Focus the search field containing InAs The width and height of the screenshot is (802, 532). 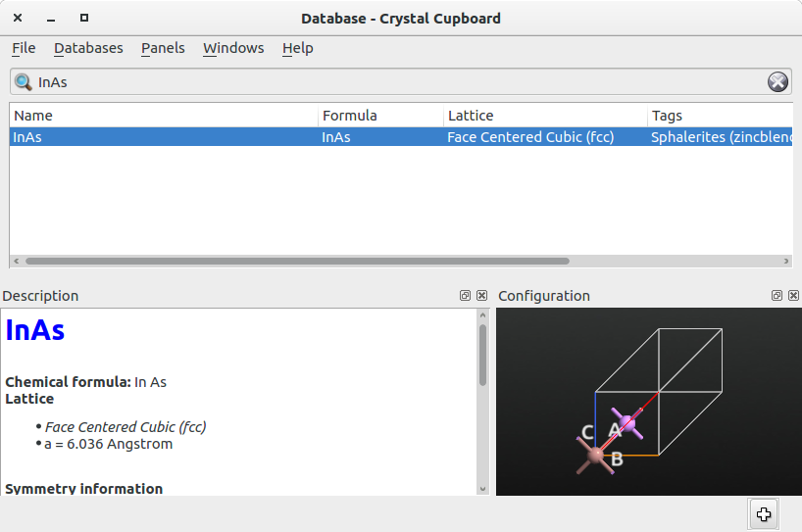(400, 81)
